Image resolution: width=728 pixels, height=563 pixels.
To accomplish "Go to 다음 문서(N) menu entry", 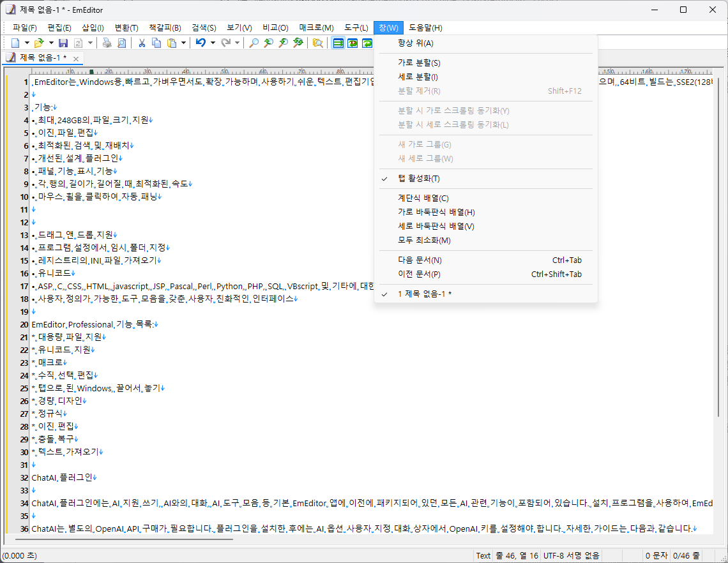I will pos(485,260).
